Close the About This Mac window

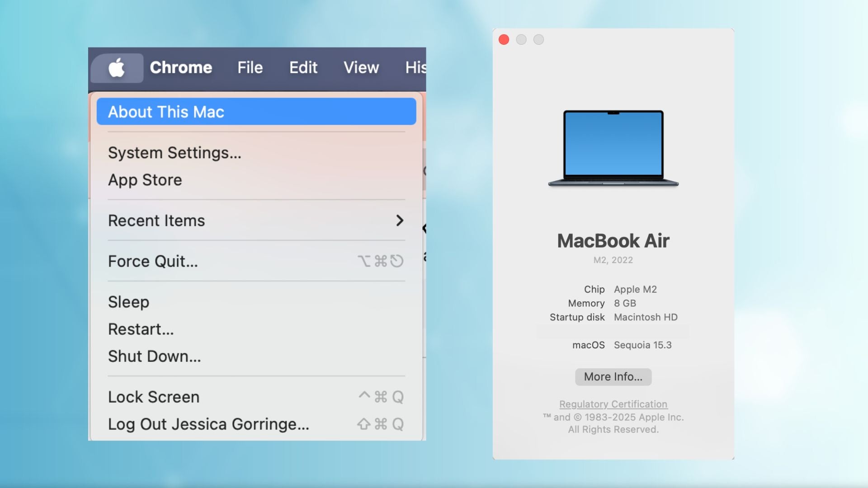click(x=504, y=40)
